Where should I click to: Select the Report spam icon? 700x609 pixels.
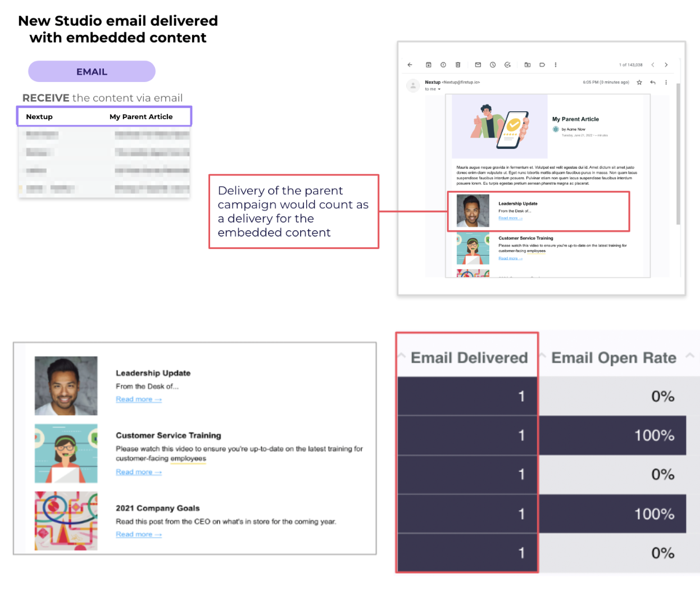[x=443, y=64]
